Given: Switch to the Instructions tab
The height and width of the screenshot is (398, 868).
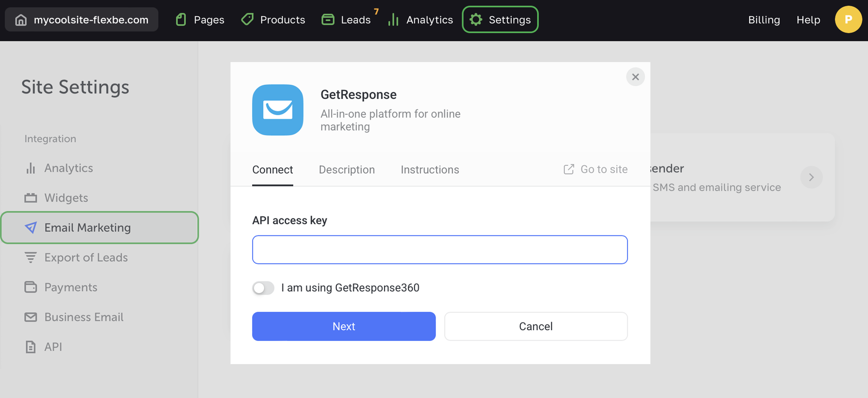Looking at the screenshot, I should point(429,170).
